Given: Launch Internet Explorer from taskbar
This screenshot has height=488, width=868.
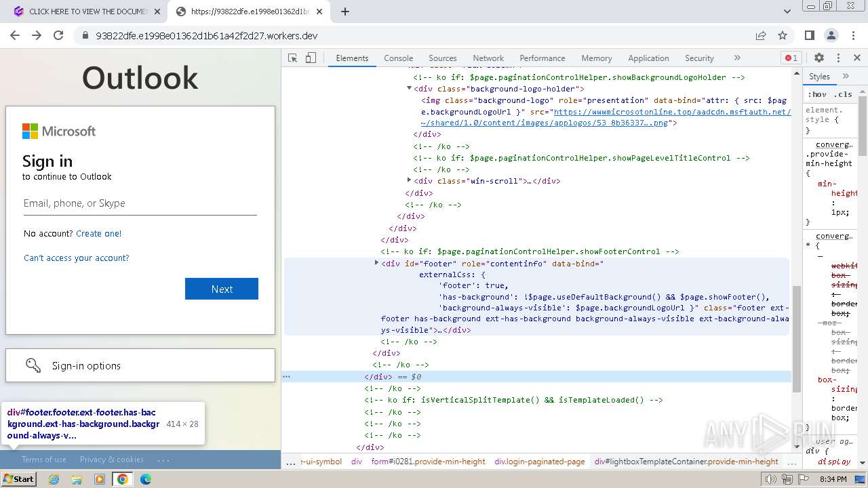Looking at the screenshot, I should tap(54, 479).
